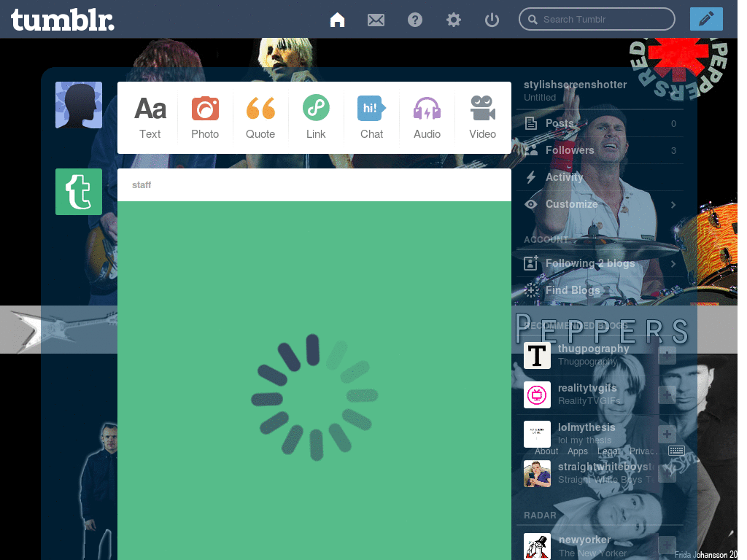
Task: Create a new Chat post
Action: [x=371, y=117]
